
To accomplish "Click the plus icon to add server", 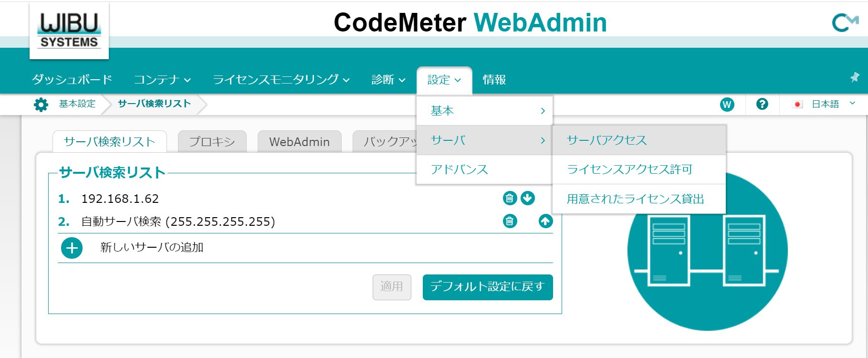I will [x=72, y=248].
